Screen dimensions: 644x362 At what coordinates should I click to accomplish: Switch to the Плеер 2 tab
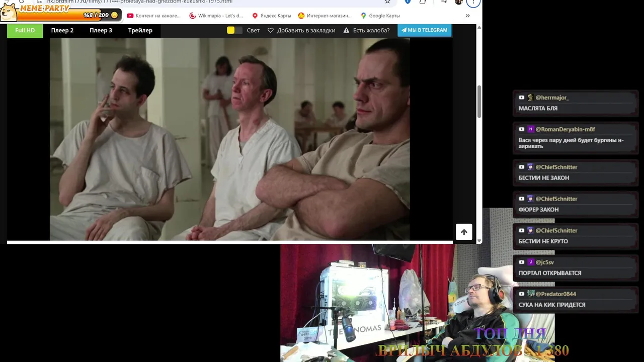coord(62,30)
